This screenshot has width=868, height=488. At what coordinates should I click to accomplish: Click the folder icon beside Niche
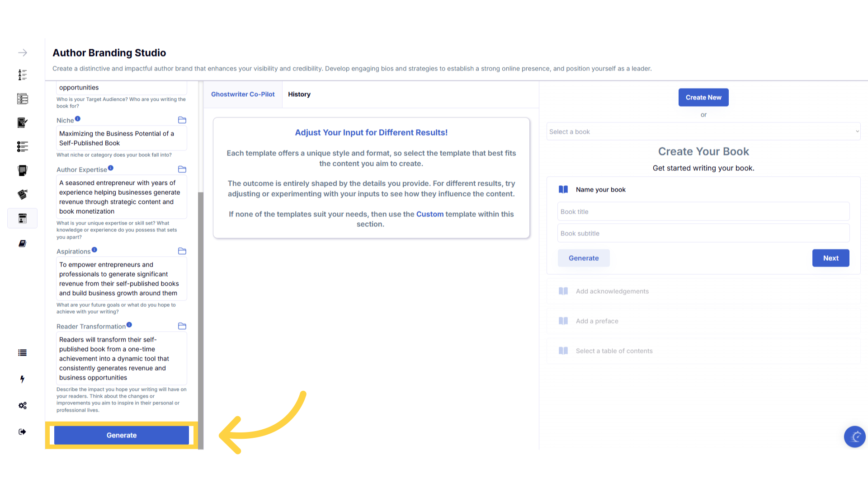click(x=182, y=120)
